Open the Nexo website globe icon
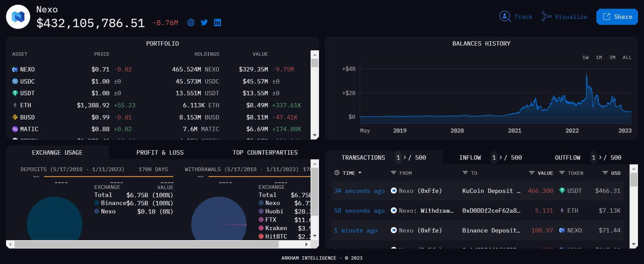644x264 pixels. [191, 22]
